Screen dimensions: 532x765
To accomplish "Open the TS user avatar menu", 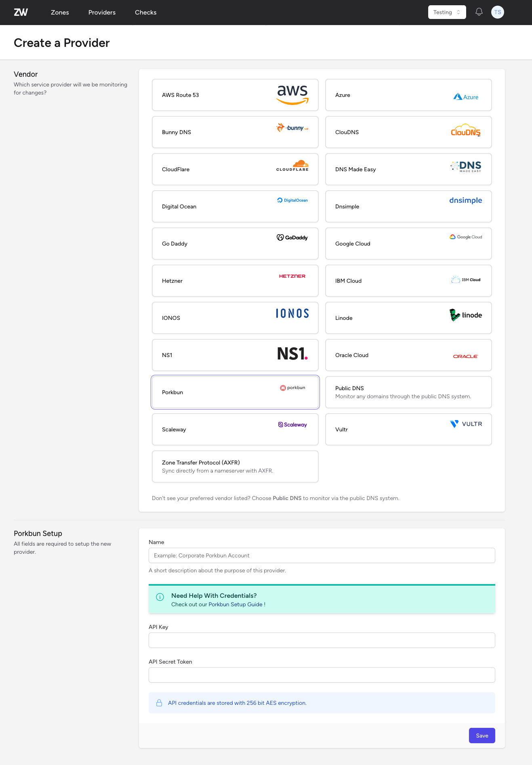I will [x=497, y=12].
